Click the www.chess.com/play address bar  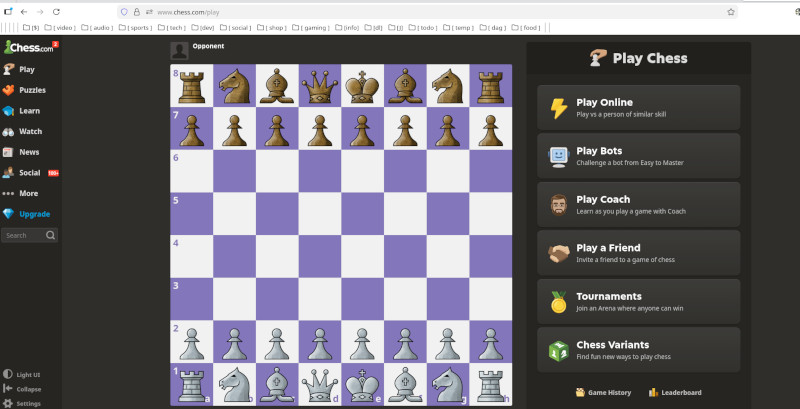click(429, 12)
